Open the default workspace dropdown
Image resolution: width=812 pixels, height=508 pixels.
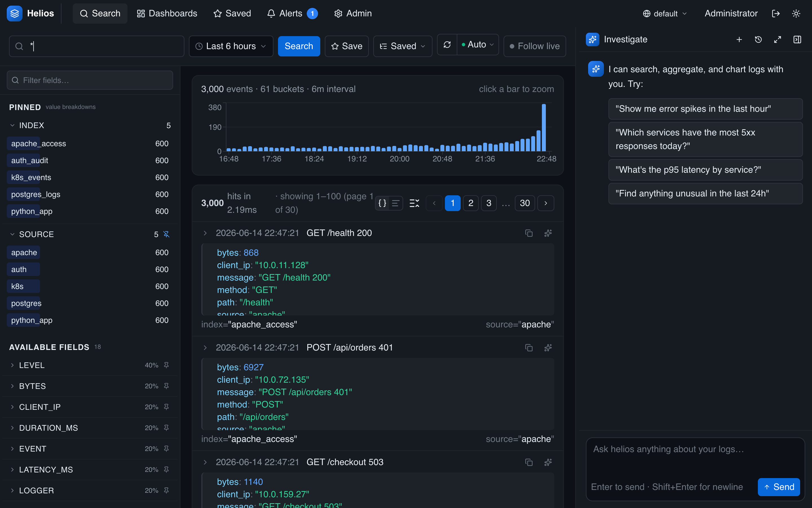(x=665, y=14)
